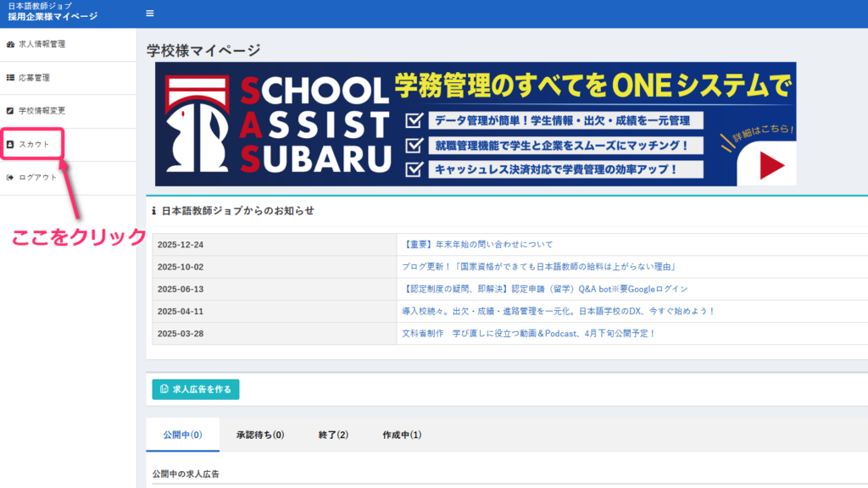Click the School Assist Subaru banner image
Viewport: 868px width, 488px height.
(475, 124)
